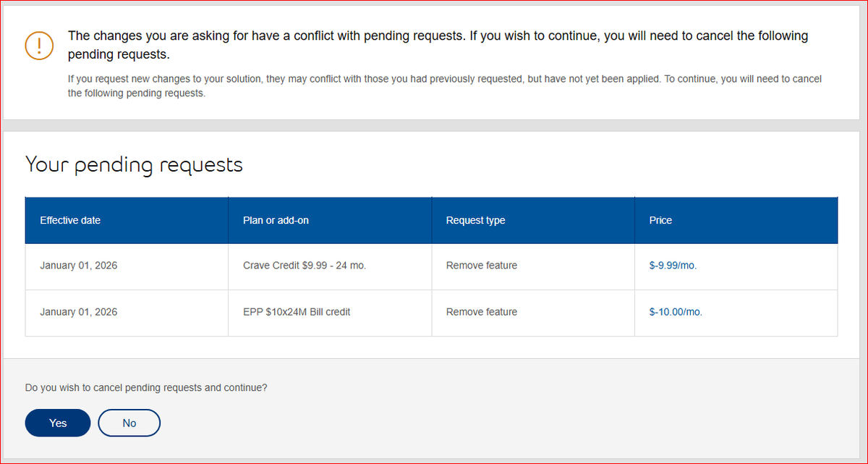Click the bold conflict warning message
Image resolution: width=868 pixels, height=464 pixels.
[438, 45]
